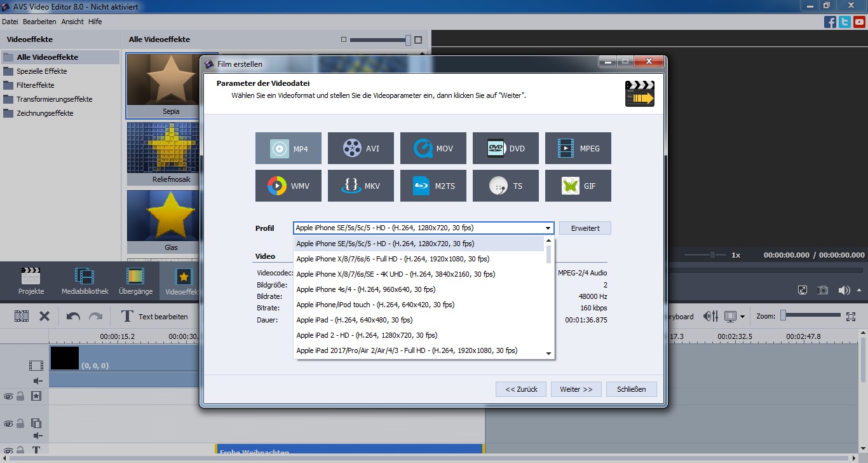Viewport: 868px width, 463px height.
Task: Mute the main video track audio
Action: [37, 380]
